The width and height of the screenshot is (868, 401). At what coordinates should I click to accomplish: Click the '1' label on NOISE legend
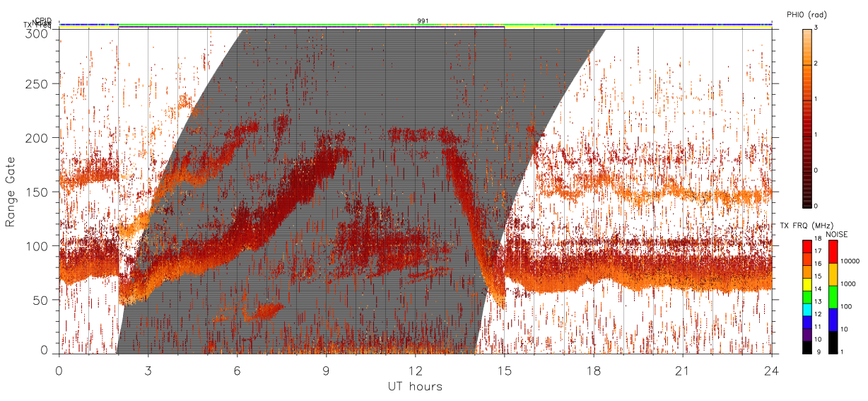pyautogui.click(x=843, y=352)
